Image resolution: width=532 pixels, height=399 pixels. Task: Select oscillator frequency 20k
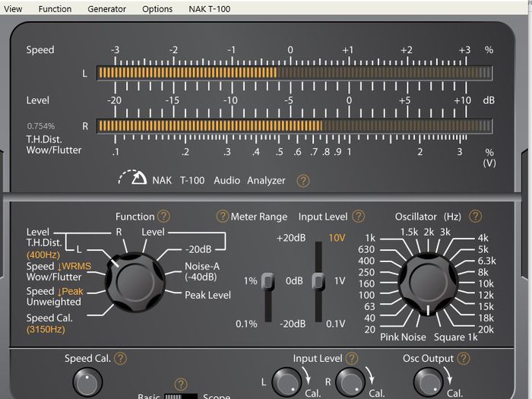pos(486,329)
